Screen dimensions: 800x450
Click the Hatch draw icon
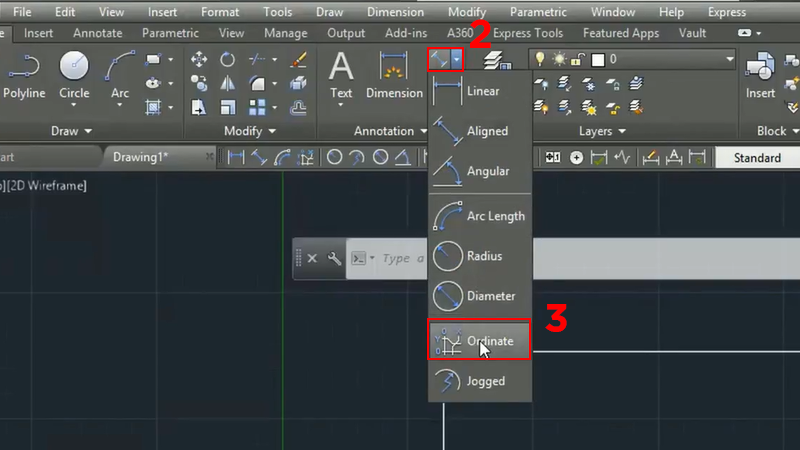point(153,107)
